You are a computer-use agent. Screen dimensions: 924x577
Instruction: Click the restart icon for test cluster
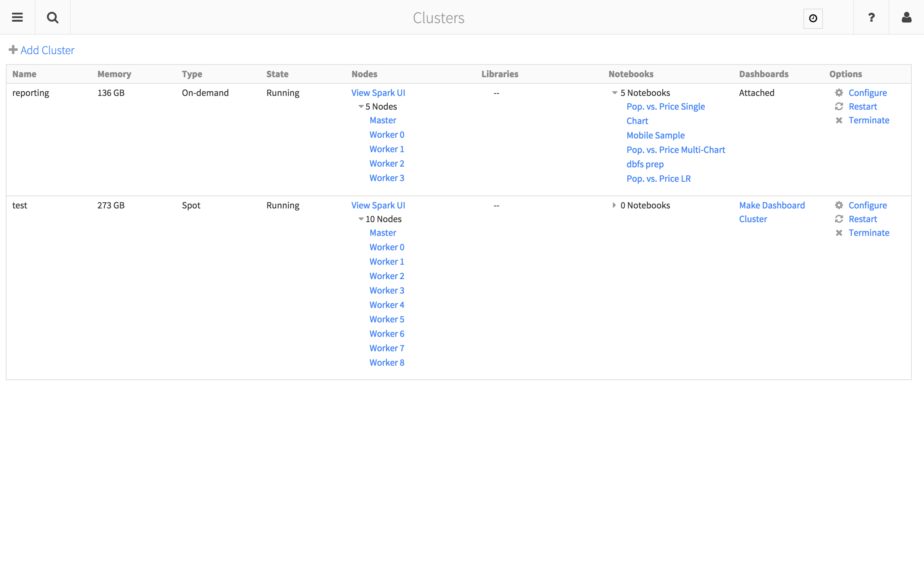(839, 219)
